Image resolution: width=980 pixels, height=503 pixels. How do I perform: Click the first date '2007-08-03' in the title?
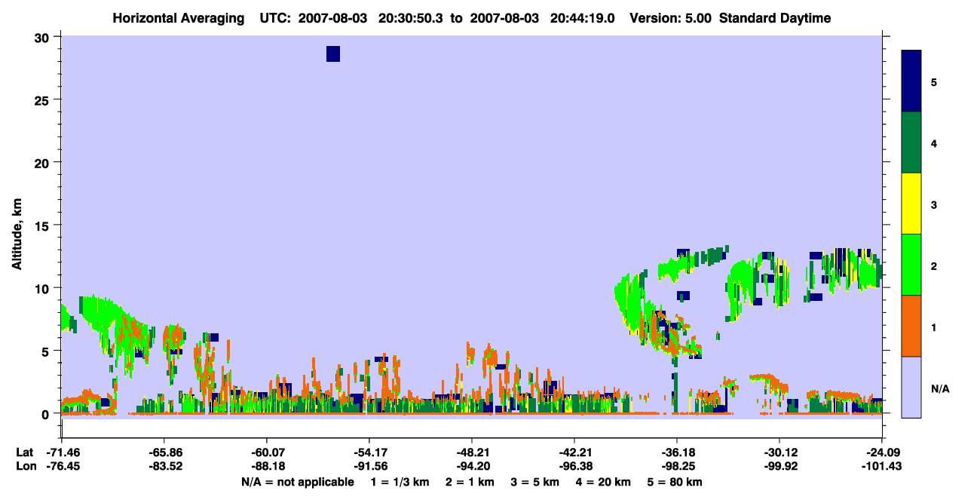pos(333,18)
